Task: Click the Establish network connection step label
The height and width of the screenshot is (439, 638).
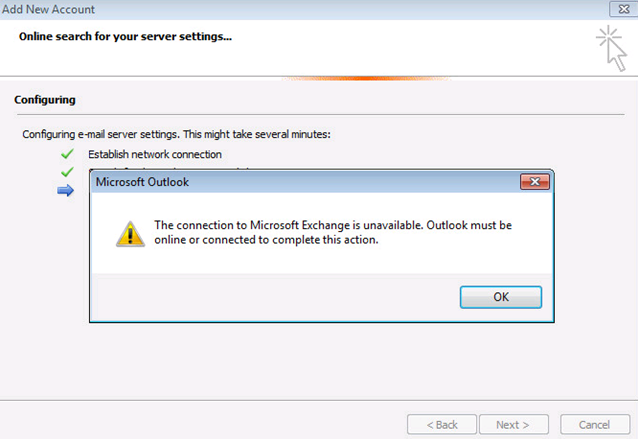Action: coord(155,154)
